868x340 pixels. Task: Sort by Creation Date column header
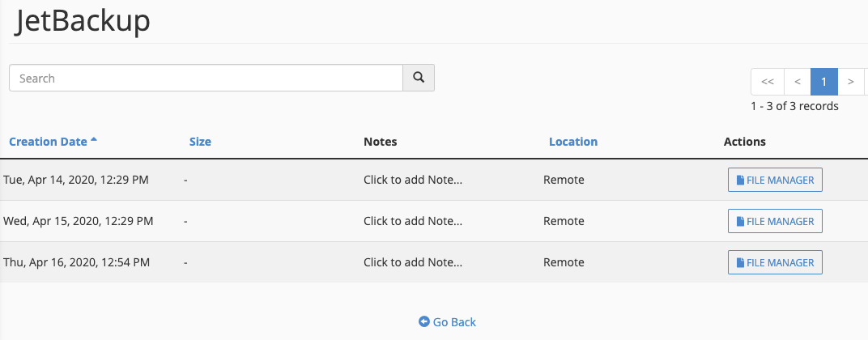(53, 141)
